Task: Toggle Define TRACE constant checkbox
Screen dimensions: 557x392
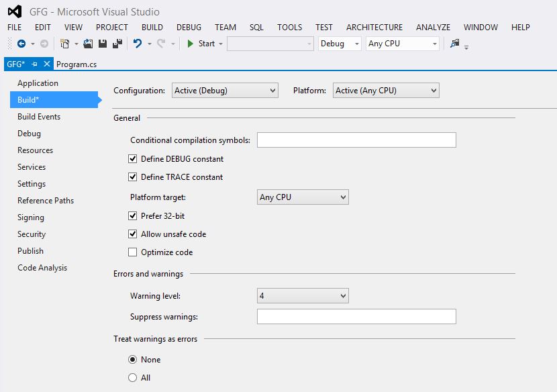Action: pyautogui.click(x=132, y=177)
